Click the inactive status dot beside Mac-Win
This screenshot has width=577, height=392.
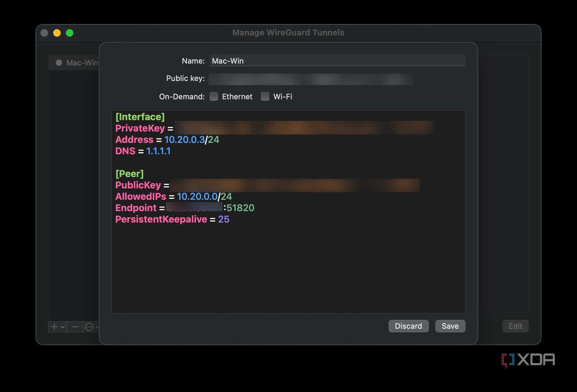click(59, 63)
